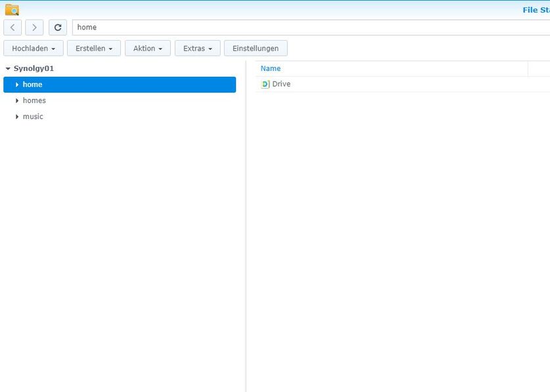Open the Aktion dropdown menu
550x392 pixels.
pos(148,49)
